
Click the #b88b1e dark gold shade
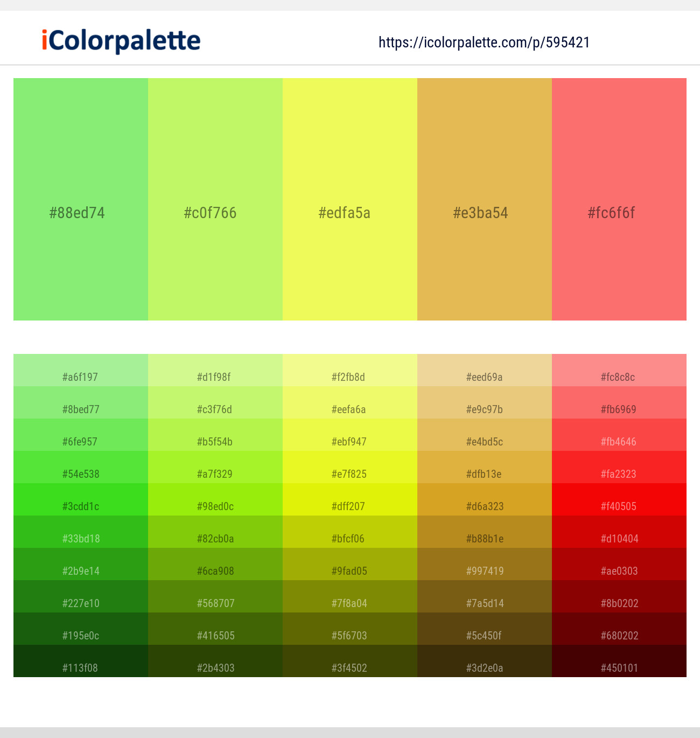point(485,532)
